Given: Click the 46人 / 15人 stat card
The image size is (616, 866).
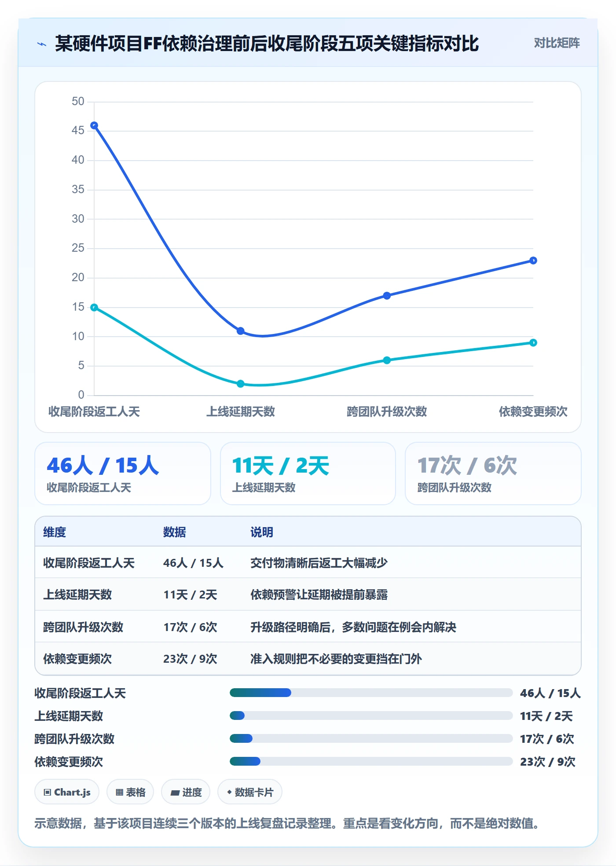Looking at the screenshot, I should pyautogui.click(x=123, y=473).
